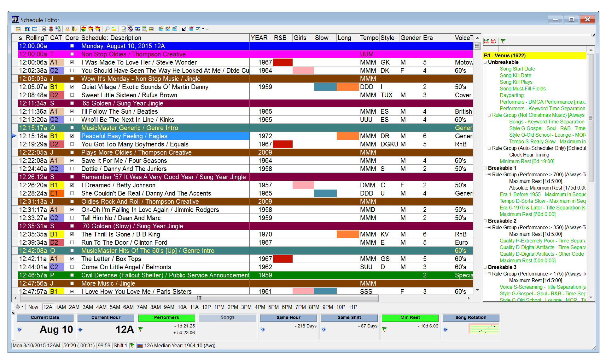Click the calendar icon in toolbar

coord(18,29)
